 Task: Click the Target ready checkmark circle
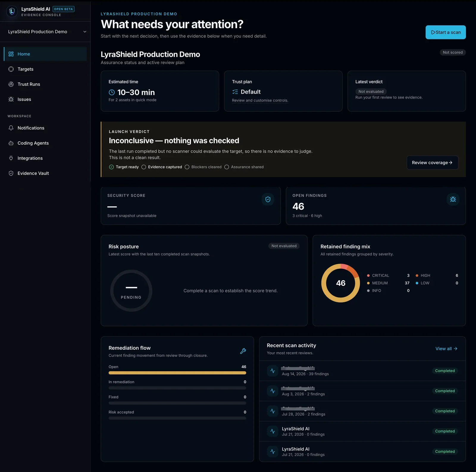coord(111,167)
